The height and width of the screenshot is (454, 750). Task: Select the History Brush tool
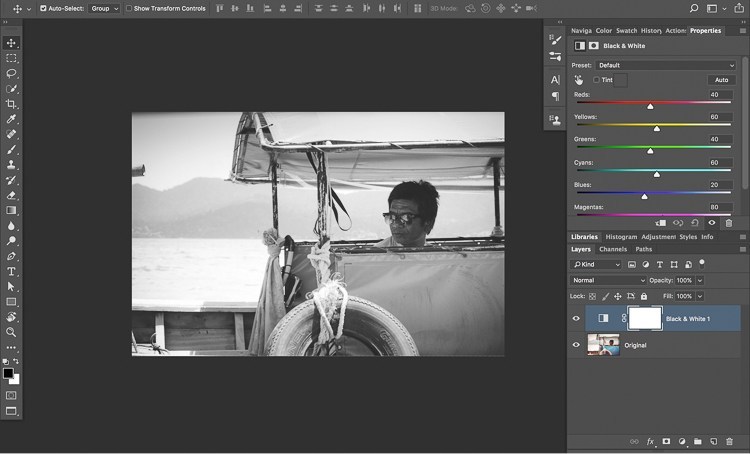[11, 180]
